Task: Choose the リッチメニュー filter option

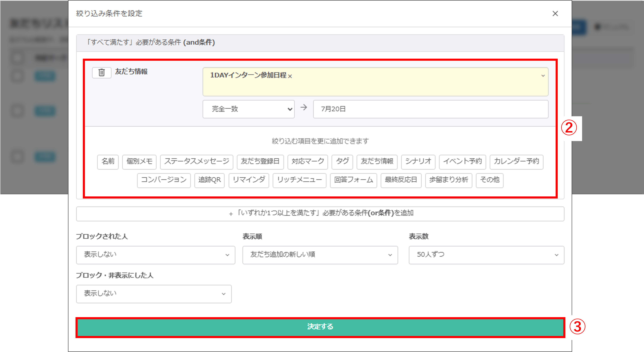Action: [x=299, y=180]
